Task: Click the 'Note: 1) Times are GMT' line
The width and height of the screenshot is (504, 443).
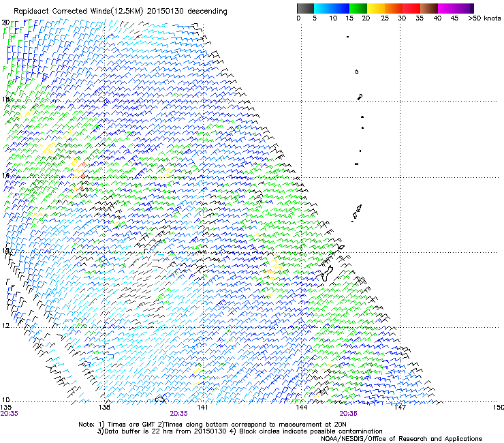Action: [212, 425]
